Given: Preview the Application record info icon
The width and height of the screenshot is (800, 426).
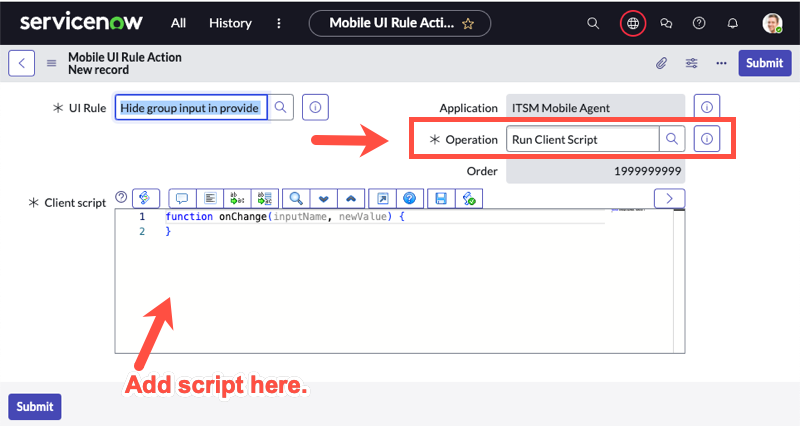Looking at the screenshot, I should (x=707, y=108).
